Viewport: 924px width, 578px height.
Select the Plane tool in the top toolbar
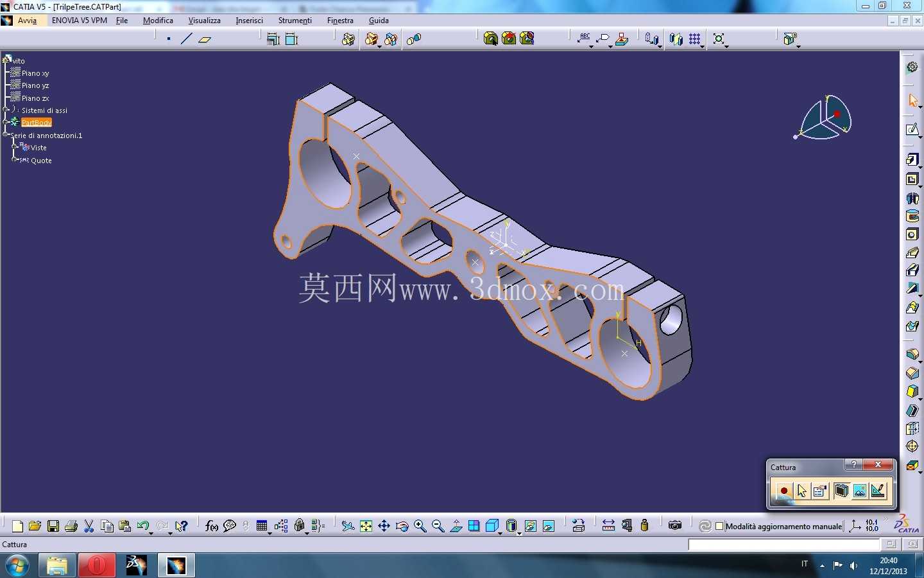click(x=205, y=39)
